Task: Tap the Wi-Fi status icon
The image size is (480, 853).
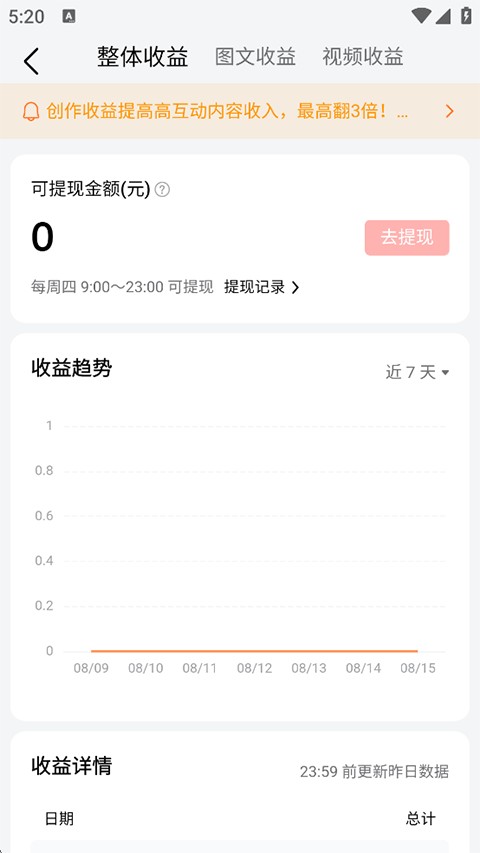Action: (421, 16)
